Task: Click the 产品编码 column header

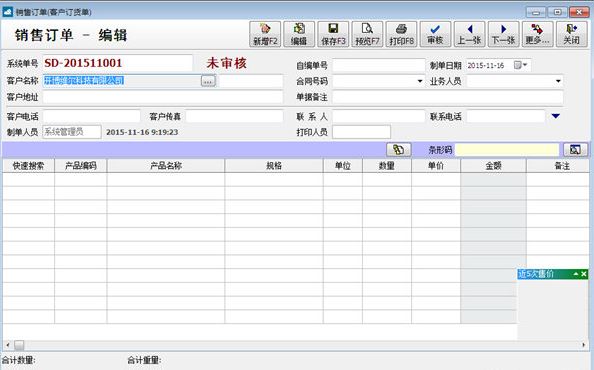Action: click(x=81, y=166)
